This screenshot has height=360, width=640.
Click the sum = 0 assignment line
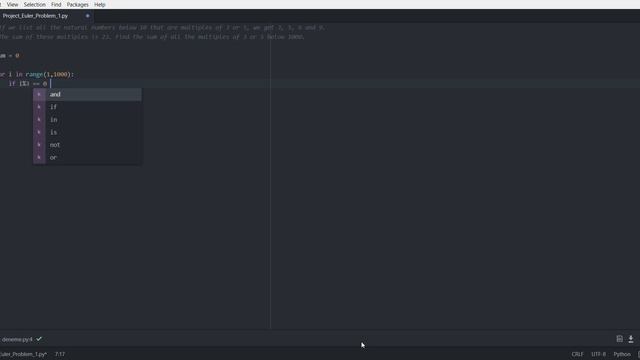point(9,56)
